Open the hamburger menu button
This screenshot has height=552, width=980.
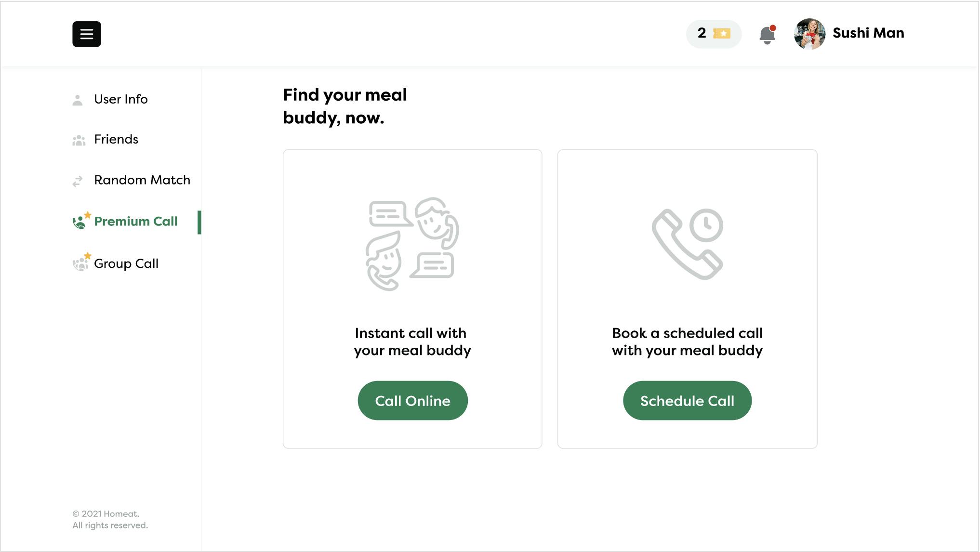[87, 34]
